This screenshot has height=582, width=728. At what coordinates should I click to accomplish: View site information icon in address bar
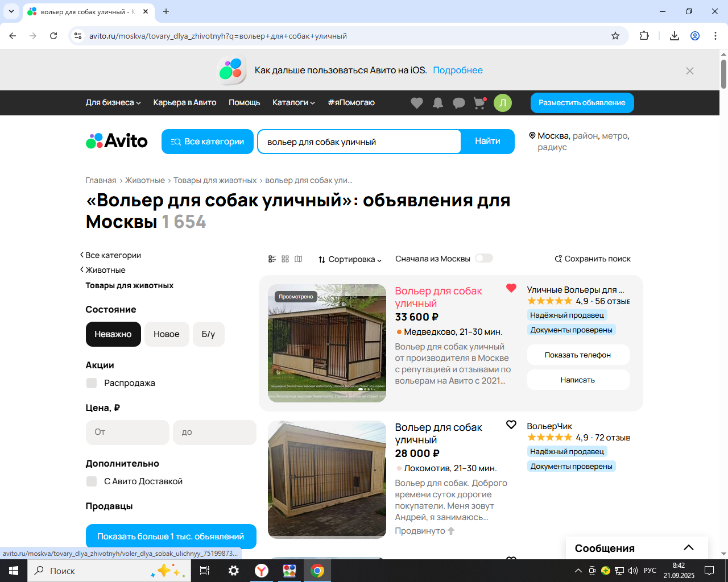(78, 36)
